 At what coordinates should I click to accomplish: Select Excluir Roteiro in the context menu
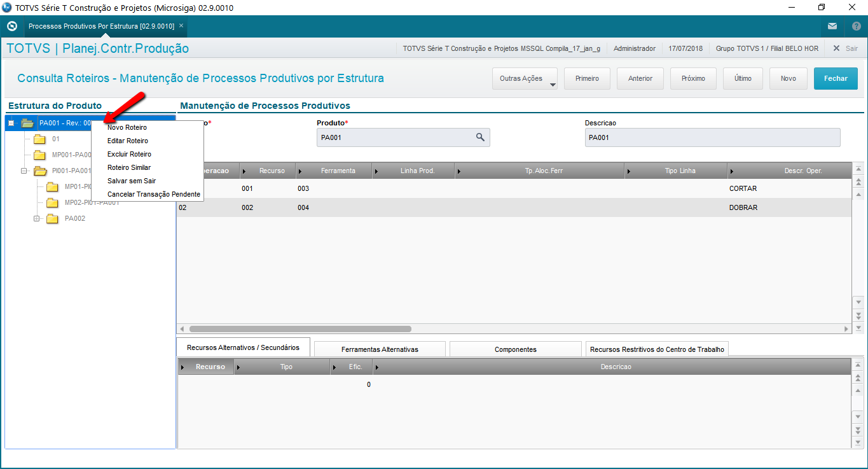coord(130,154)
